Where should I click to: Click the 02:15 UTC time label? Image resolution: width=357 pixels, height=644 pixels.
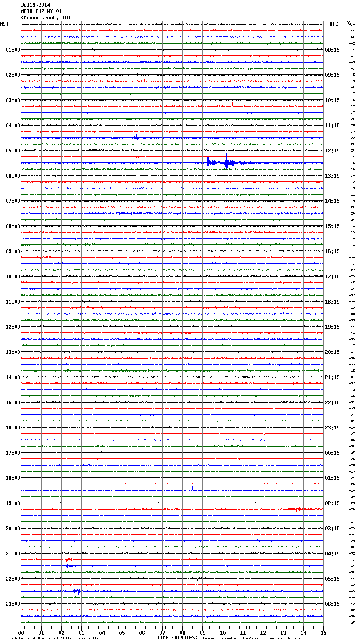point(332,503)
